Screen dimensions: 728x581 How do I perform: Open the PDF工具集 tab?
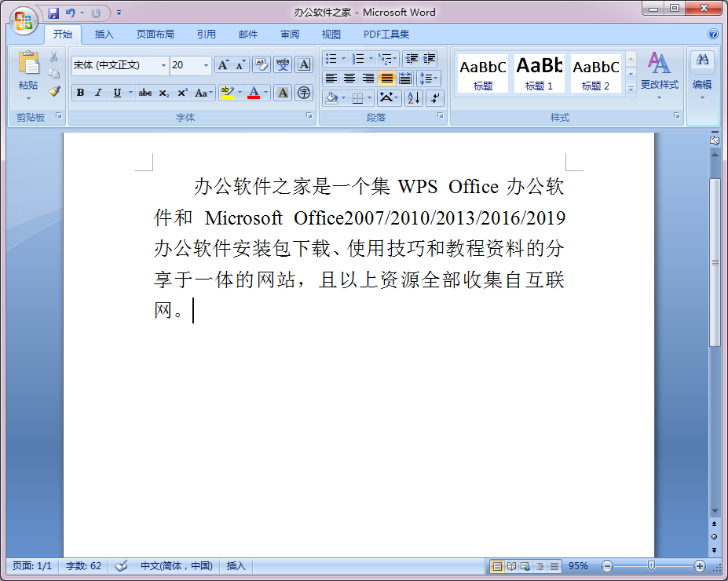click(386, 35)
